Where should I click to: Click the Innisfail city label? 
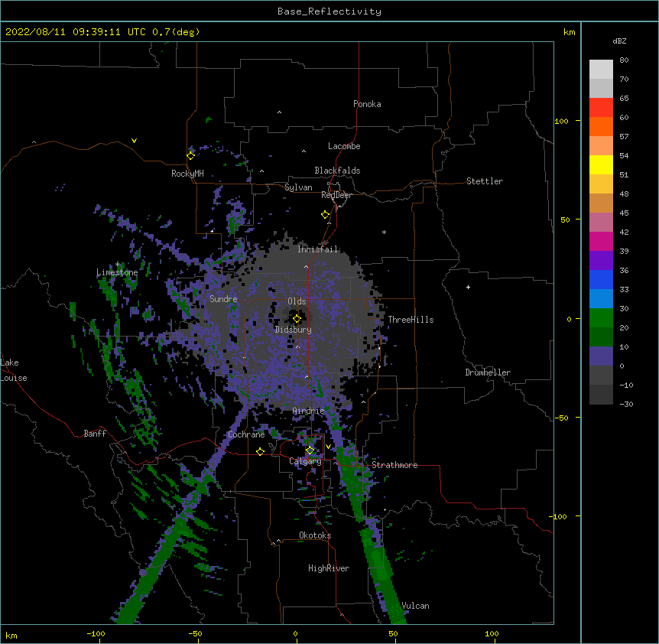(317, 249)
